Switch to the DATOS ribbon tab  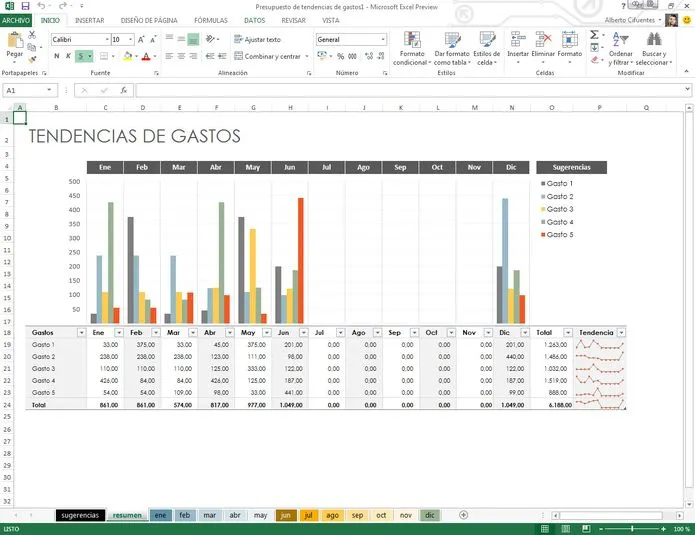point(254,20)
